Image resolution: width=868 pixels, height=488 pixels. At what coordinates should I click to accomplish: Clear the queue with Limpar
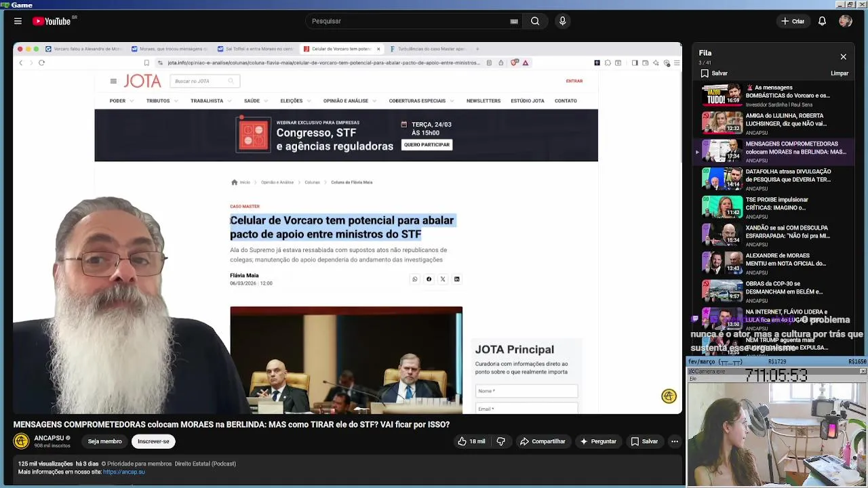point(840,73)
